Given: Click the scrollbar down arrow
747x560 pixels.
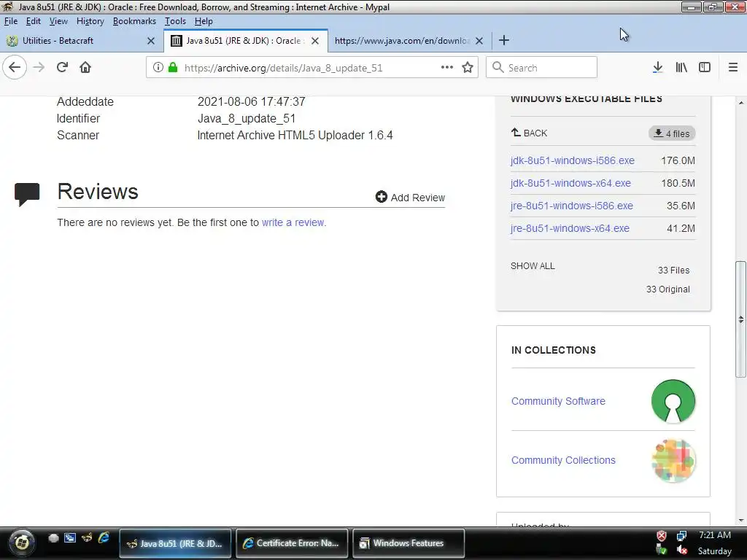Looking at the screenshot, I should (741, 520).
